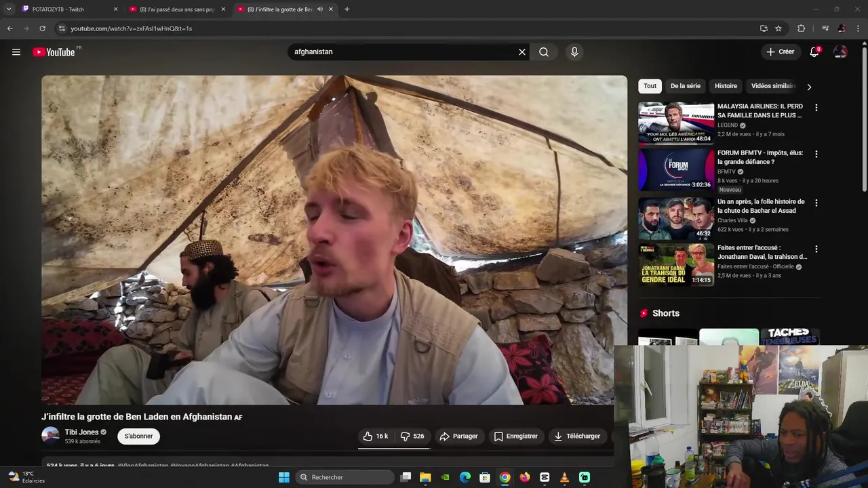Image resolution: width=868 pixels, height=488 pixels.
Task: Open the Windows Start menu
Action: (x=284, y=477)
